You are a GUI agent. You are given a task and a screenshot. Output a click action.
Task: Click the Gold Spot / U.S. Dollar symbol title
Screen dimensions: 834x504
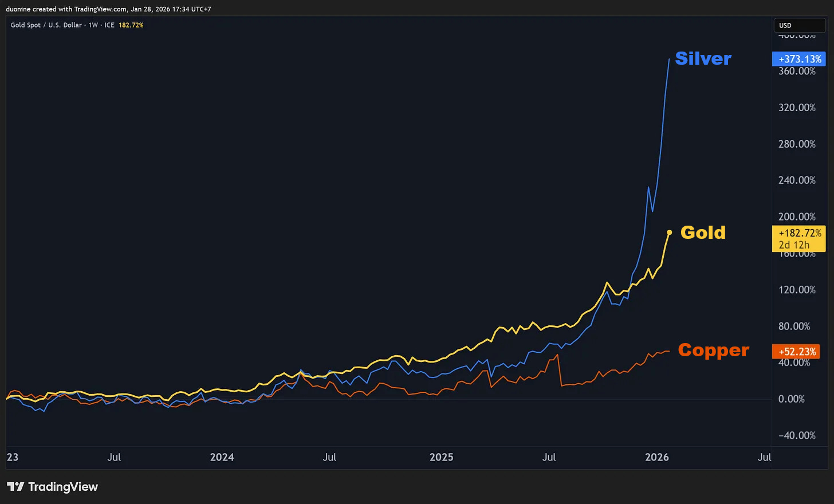46,25
